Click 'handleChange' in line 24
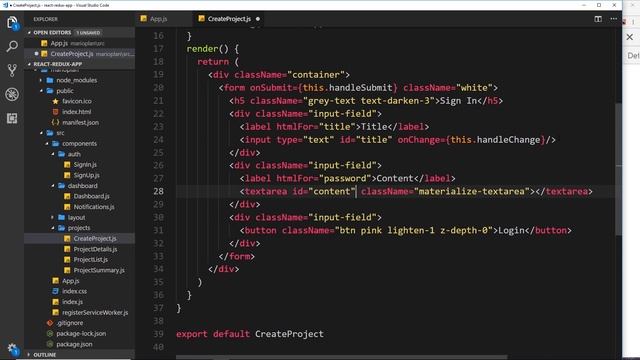Image resolution: width=640 pixels, height=360 pixels. coord(509,140)
